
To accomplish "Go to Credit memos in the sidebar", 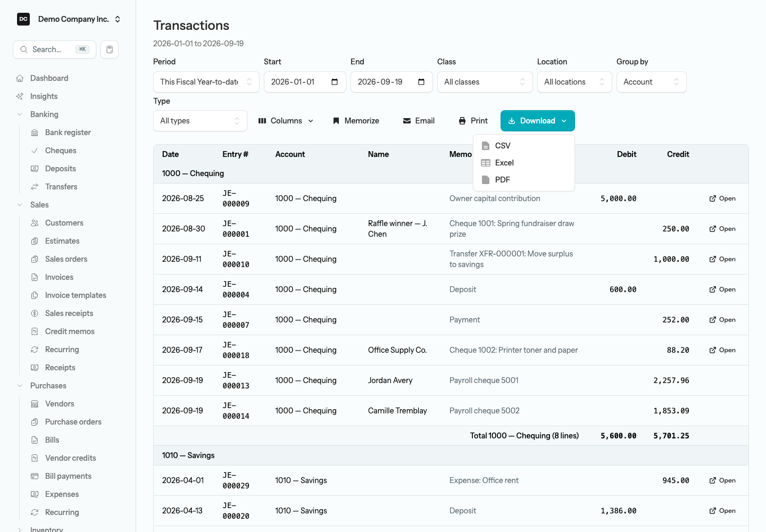I will coord(70,331).
